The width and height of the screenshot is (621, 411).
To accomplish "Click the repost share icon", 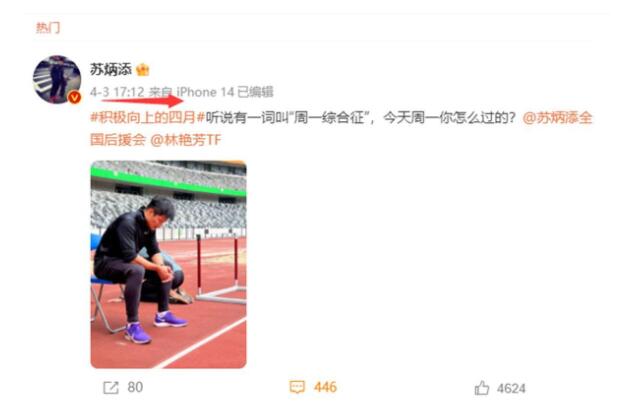I will click(x=110, y=387).
